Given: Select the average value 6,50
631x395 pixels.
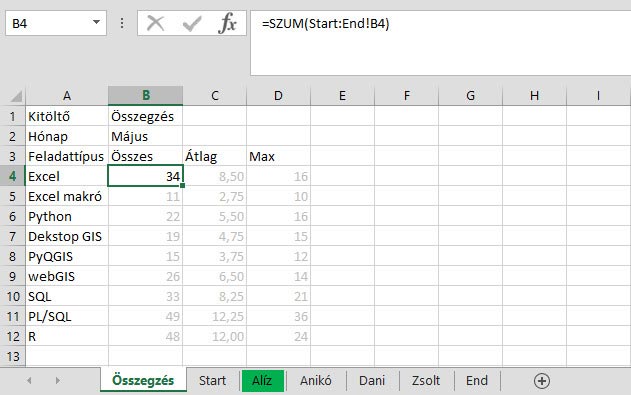Looking at the screenshot, I should 215,276.
